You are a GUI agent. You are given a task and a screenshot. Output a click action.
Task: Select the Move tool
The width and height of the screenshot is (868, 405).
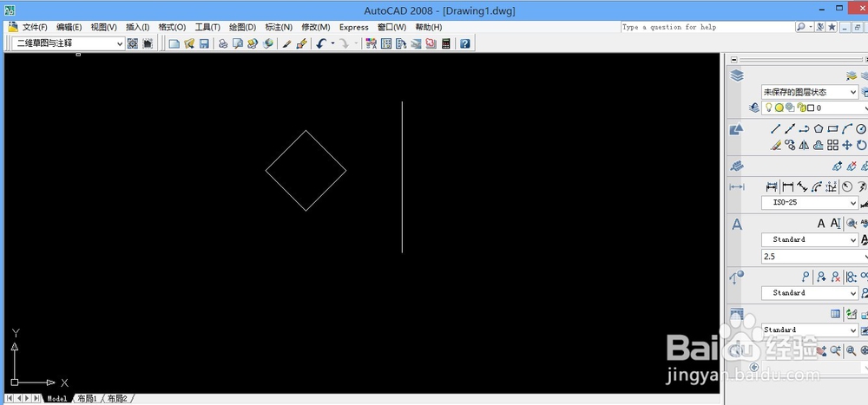point(847,145)
